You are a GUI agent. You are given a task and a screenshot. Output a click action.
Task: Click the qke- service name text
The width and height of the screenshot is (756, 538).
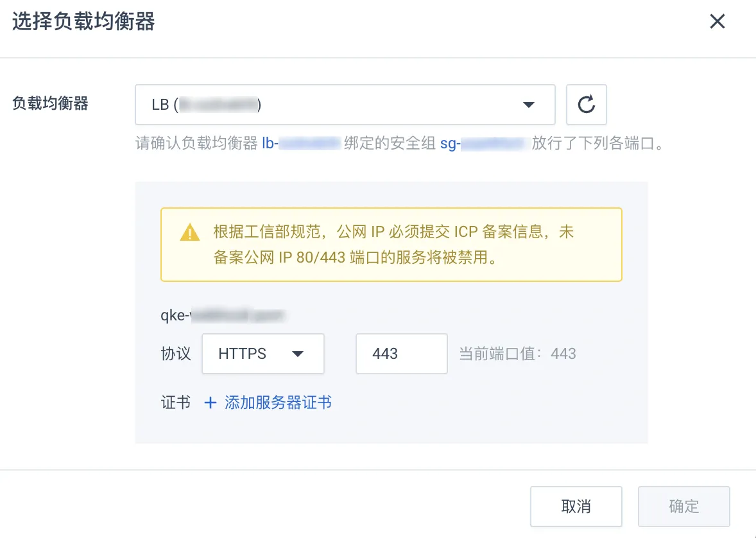coord(223,316)
